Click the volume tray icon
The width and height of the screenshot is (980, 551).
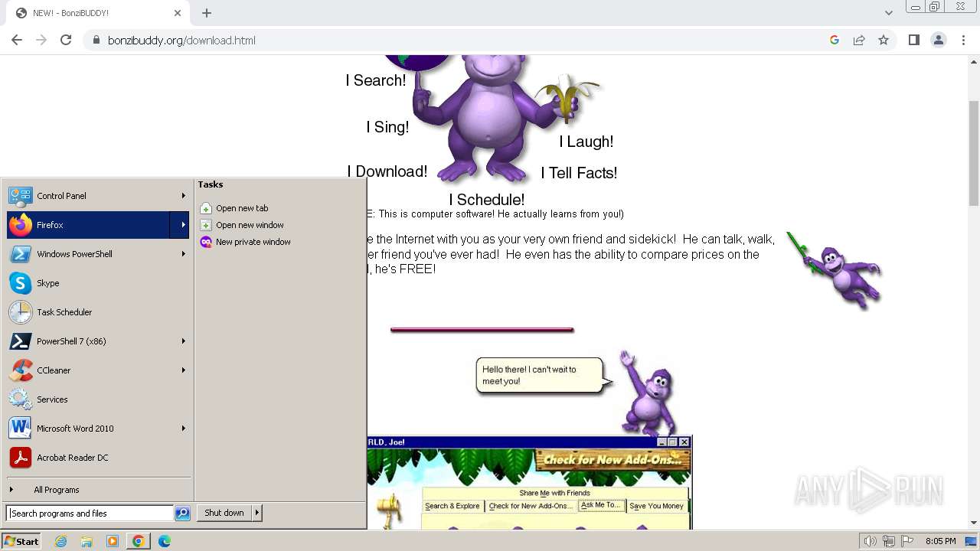(870, 541)
